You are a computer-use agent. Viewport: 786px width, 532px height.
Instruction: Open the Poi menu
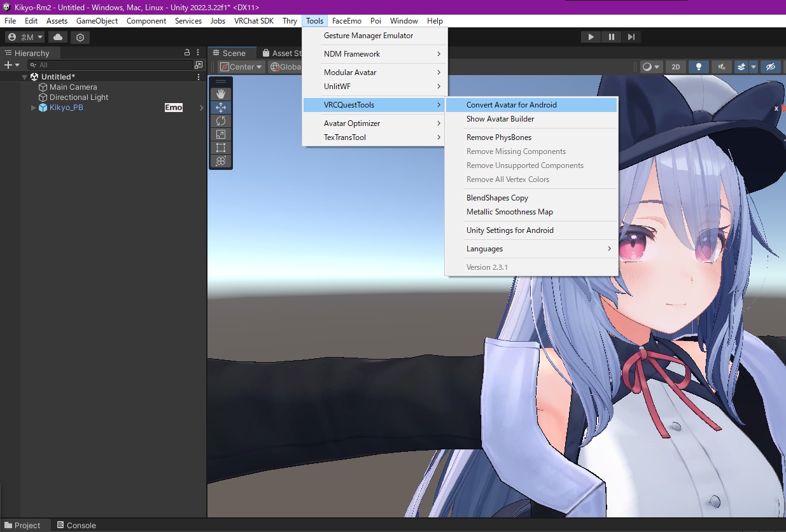click(375, 21)
